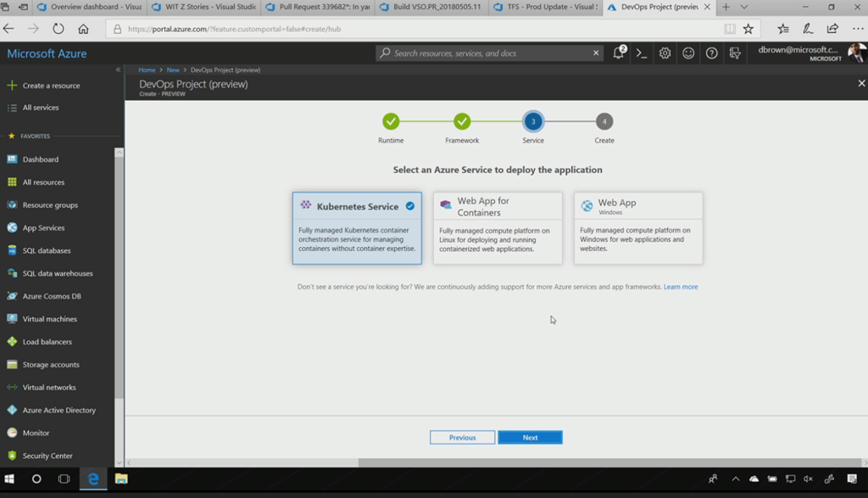Show hidden system tray icons chevron
The image size is (868, 498).
[735, 478]
